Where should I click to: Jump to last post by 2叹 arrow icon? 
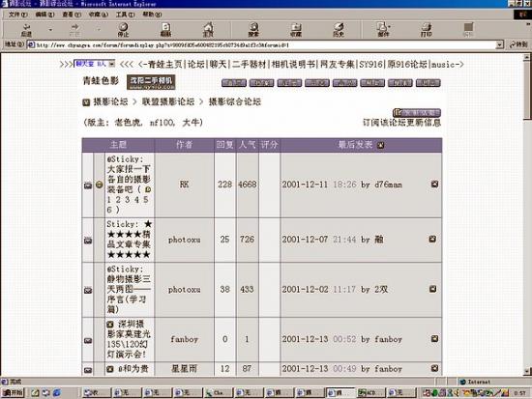pos(433,289)
